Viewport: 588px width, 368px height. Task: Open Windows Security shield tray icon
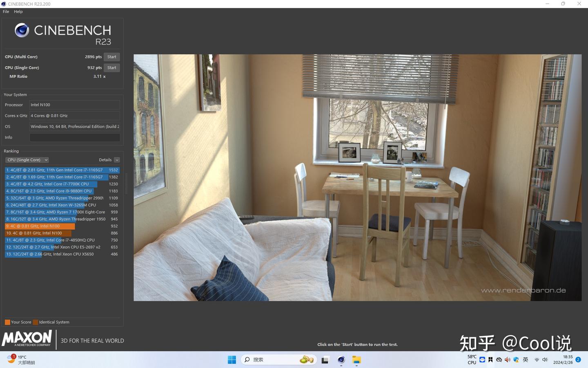pos(516,360)
